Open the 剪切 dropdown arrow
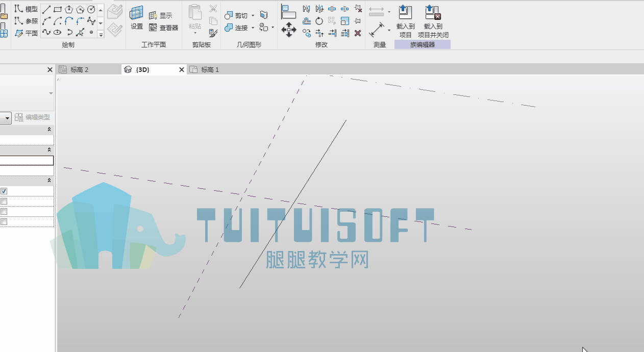The width and height of the screenshot is (644, 352). pos(253,16)
